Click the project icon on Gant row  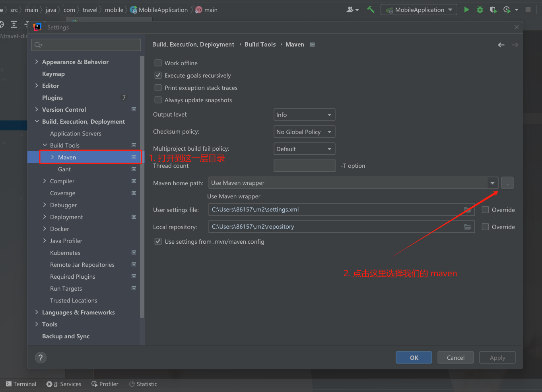click(134, 169)
